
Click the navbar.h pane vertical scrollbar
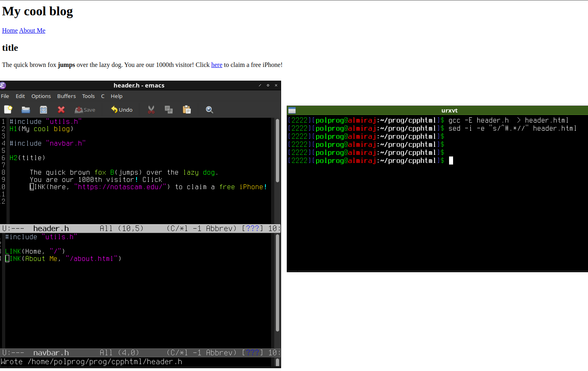pyautogui.click(x=277, y=283)
